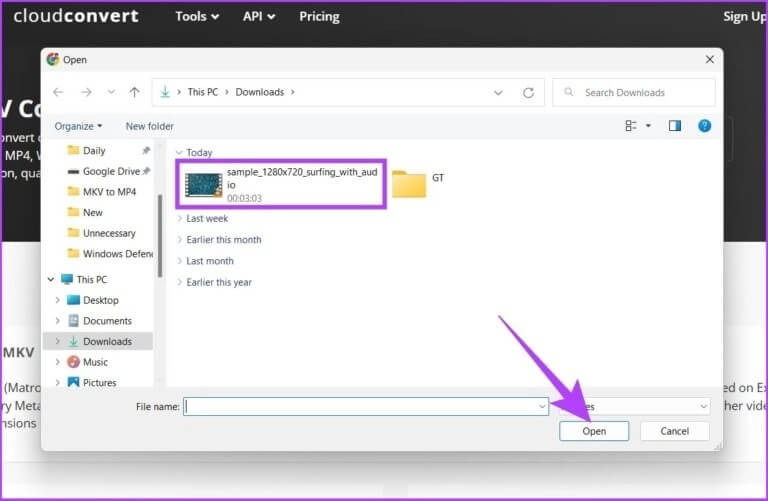Screen dimensions: 768x501
Task: Click New folder button
Action: pyautogui.click(x=149, y=126)
